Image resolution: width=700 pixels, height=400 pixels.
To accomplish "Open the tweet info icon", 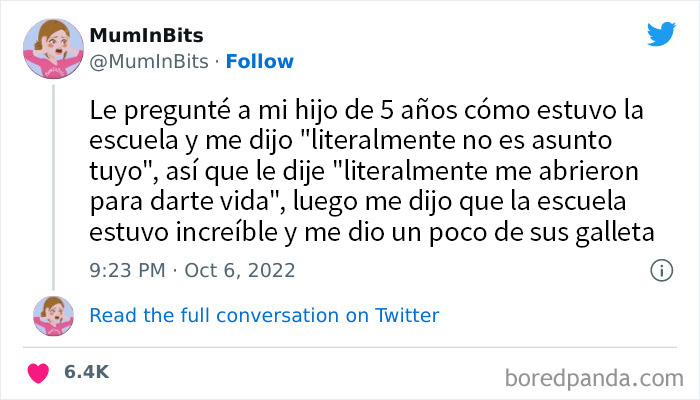I will click(x=660, y=270).
